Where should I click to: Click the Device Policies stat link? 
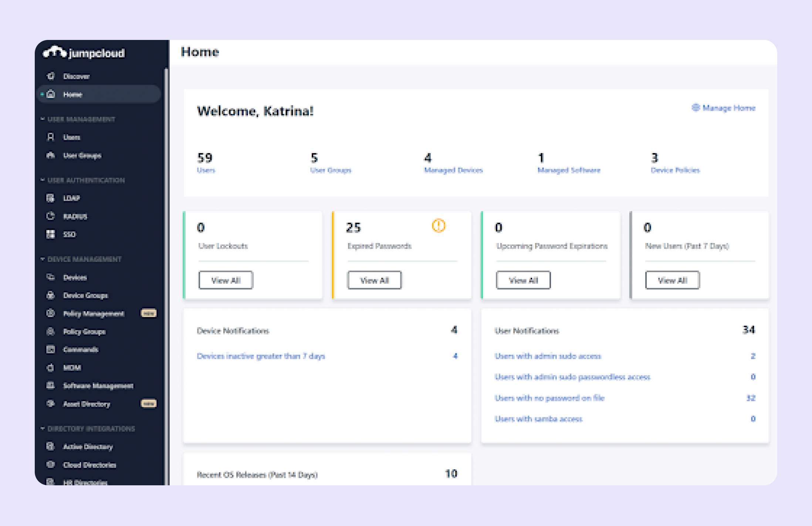click(675, 170)
